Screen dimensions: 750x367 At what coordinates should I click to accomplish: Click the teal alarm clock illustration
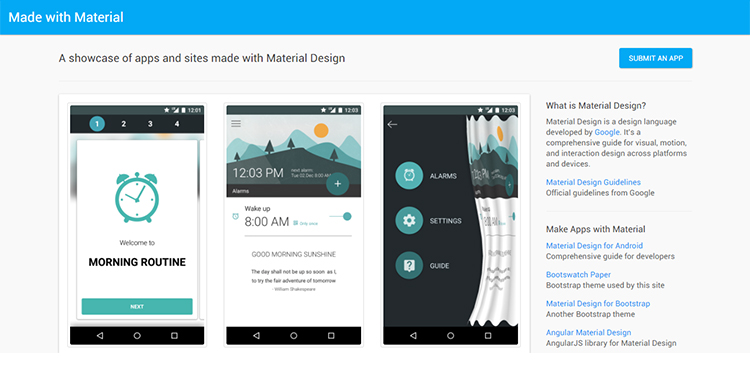click(137, 197)
